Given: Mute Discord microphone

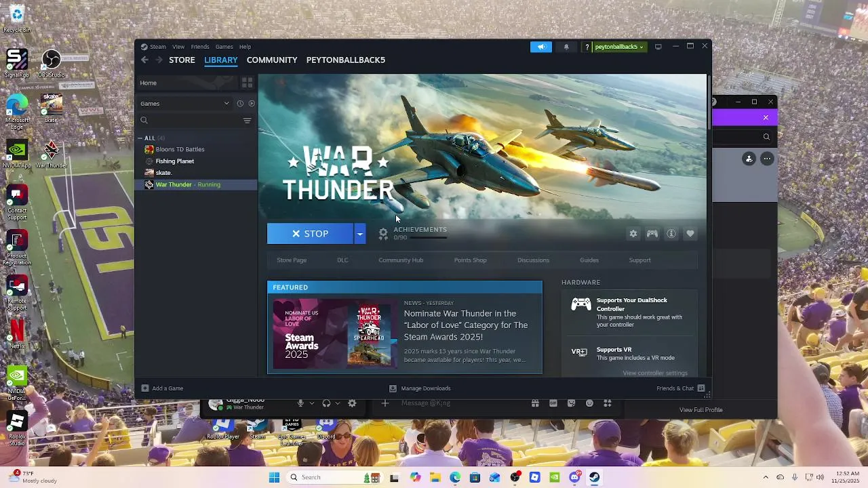Looking at the screenshot, I should tap(300, 403).
